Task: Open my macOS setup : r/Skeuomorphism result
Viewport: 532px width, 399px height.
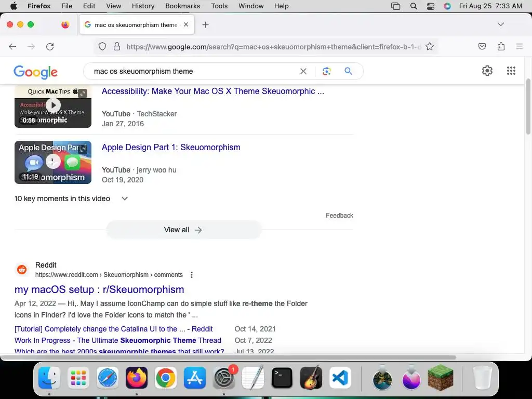Action: click(99, 289)
